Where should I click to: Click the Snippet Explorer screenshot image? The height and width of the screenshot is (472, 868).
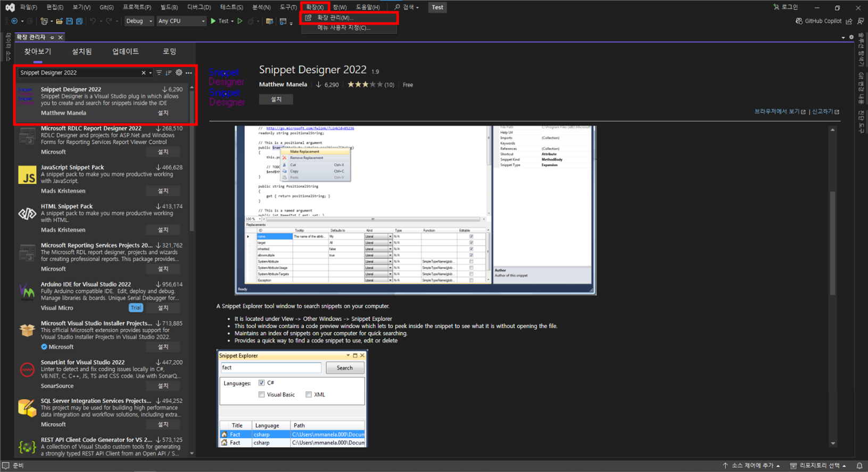click(292, 398)
